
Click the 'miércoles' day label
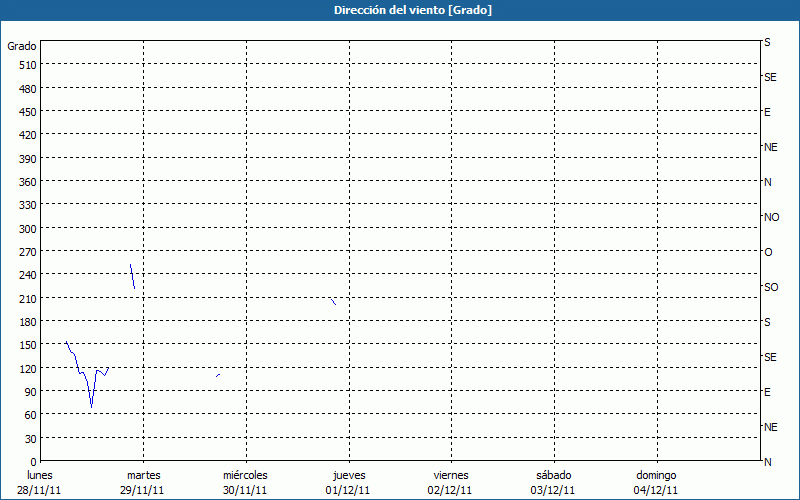tap(245, 475)
